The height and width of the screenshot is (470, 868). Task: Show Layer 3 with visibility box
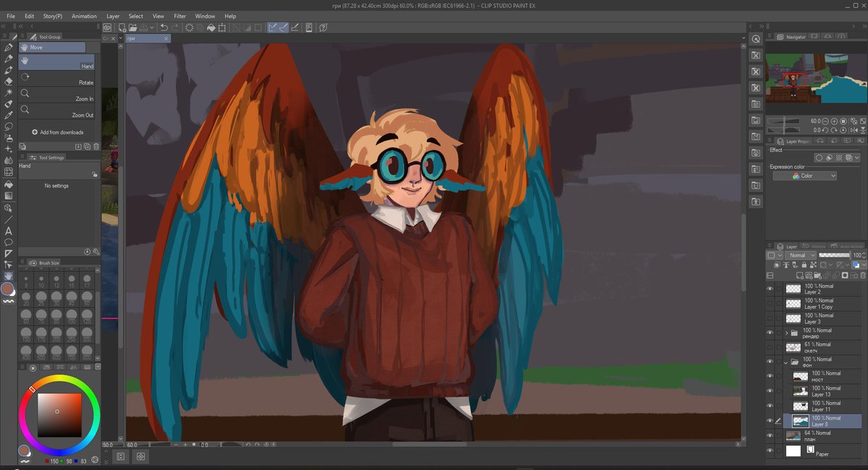click(x=770, y=318)
